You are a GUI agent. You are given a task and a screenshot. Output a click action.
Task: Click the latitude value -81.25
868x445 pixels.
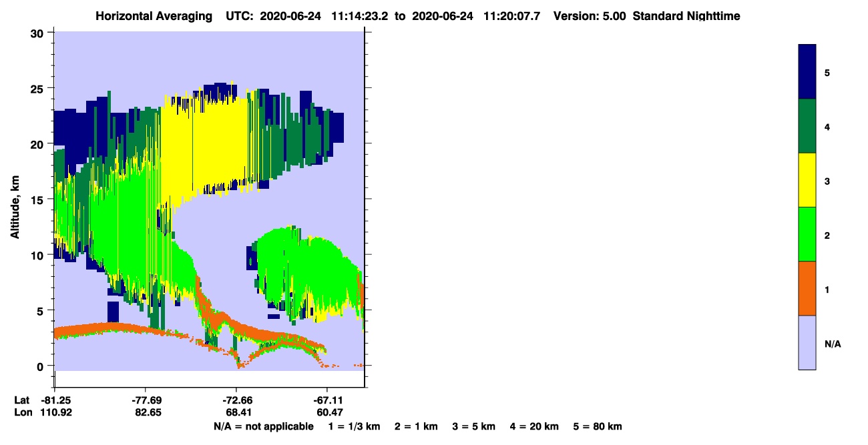55,400
